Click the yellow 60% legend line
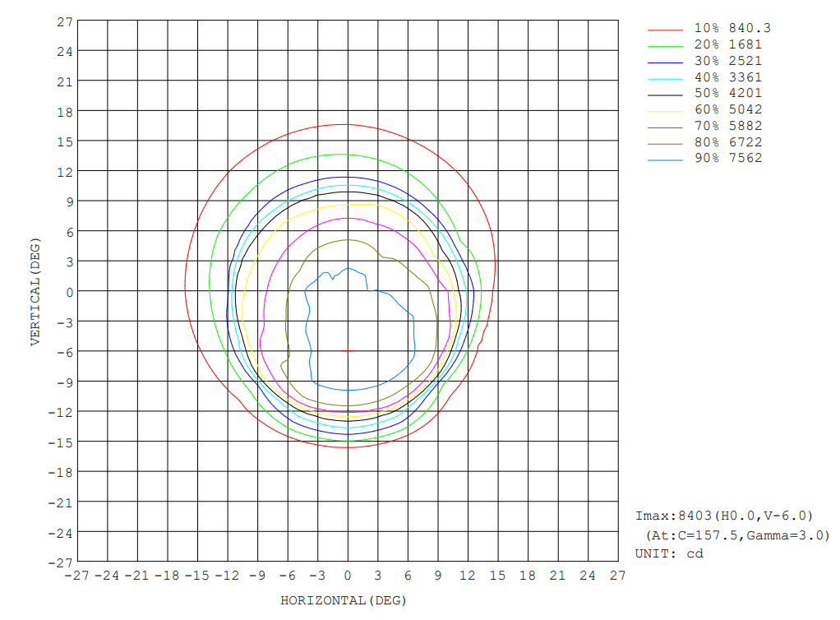 pos(665,112)
